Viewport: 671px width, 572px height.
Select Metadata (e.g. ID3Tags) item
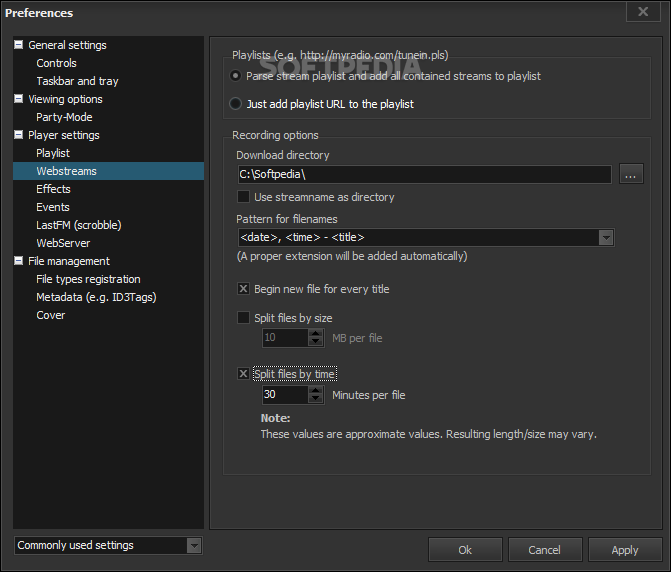coord(96,297)
